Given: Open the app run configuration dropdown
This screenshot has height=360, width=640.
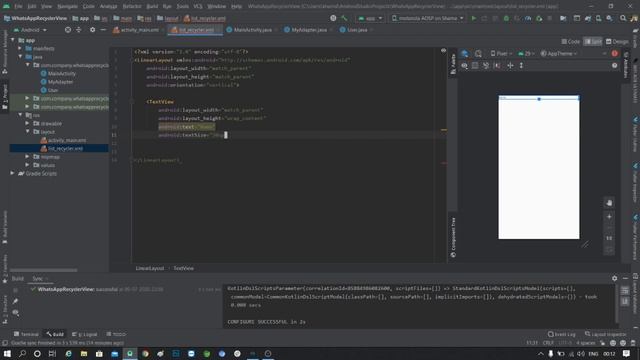Looking at the screenshot, I should 370,18.
